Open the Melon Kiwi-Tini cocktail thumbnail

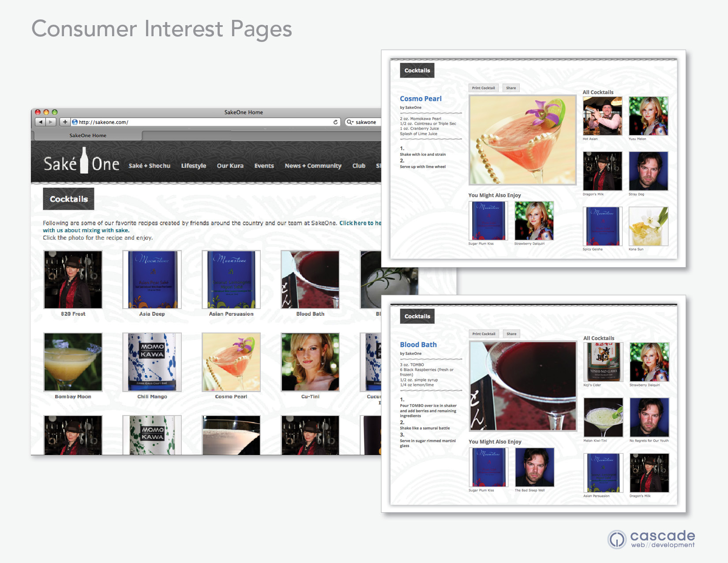click(x=603, y=417)
